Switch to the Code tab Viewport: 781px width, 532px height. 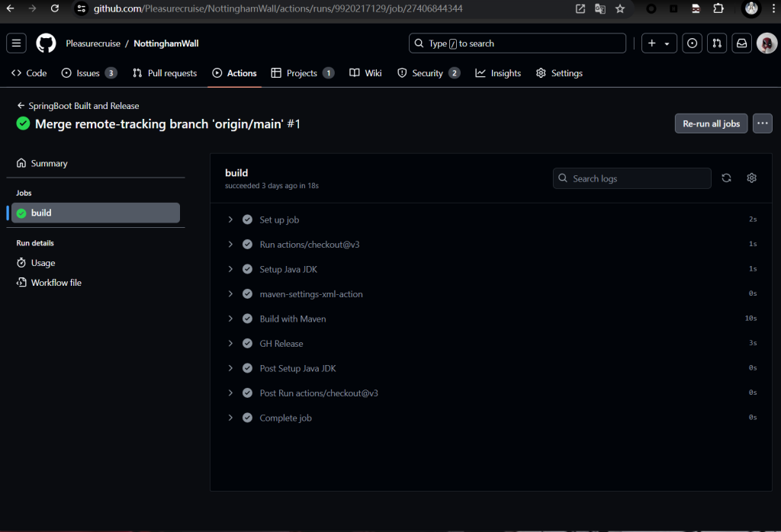pyautogui.click(x=29, y=73)
